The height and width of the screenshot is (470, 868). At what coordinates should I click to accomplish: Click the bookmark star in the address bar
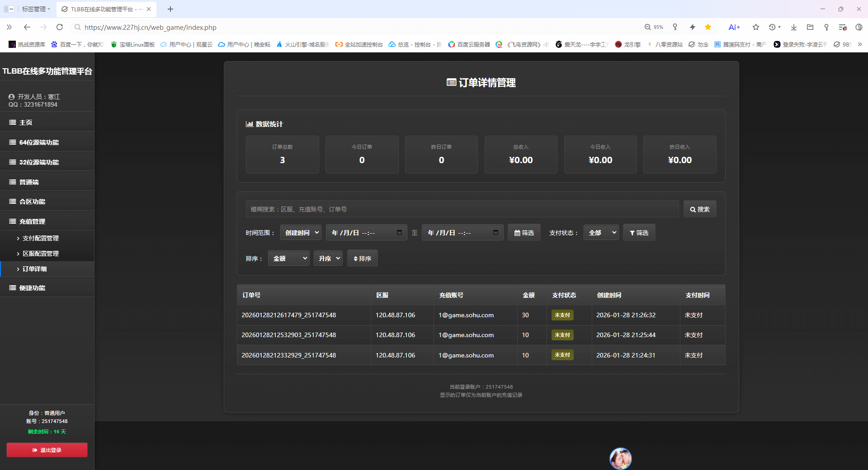(x=708, y=27)
